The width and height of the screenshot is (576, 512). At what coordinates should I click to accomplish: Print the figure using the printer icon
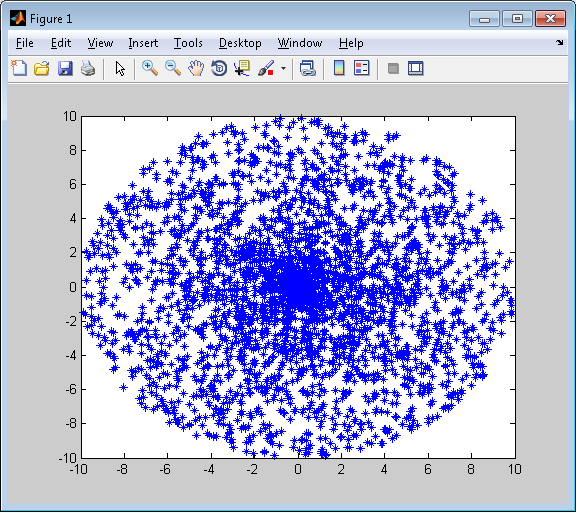88,68
